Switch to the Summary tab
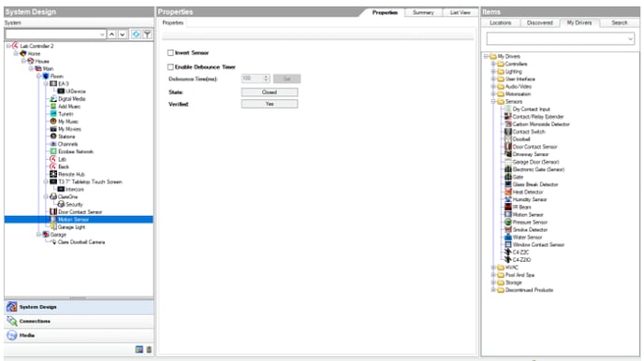 pyautogui.click(x=423, y=13)
